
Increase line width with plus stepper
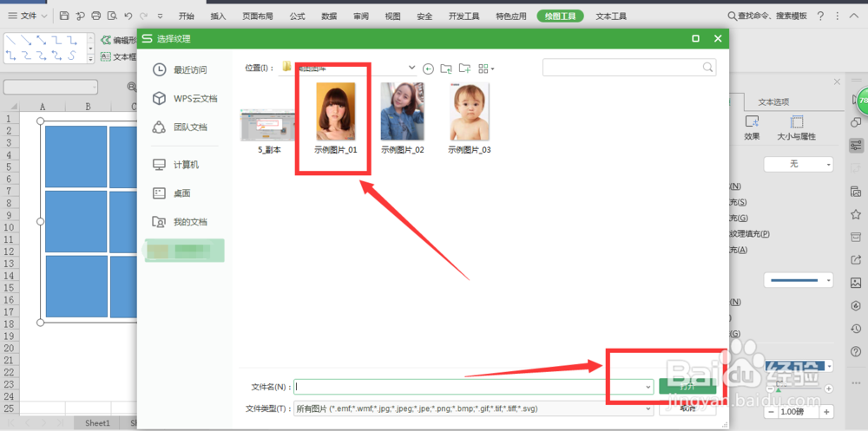(x=826, y=412)
